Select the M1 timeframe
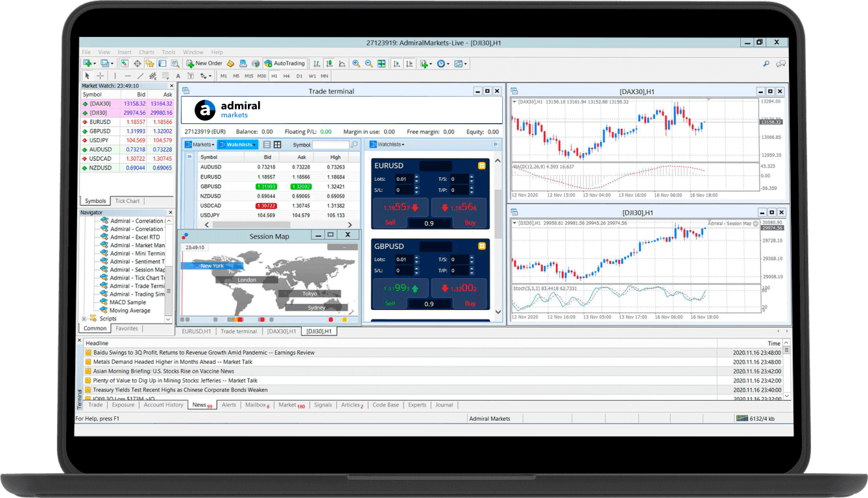The image size is (868, 498). coord(224,76)
